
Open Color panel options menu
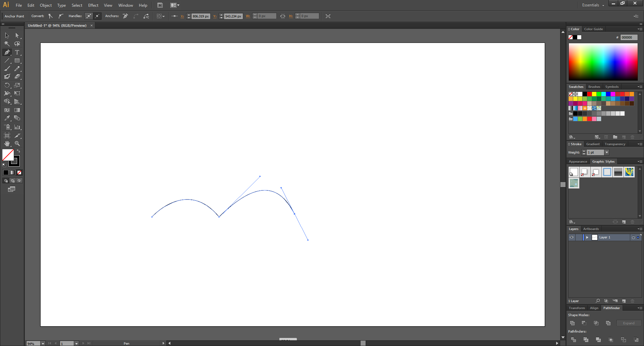point(640,29)
